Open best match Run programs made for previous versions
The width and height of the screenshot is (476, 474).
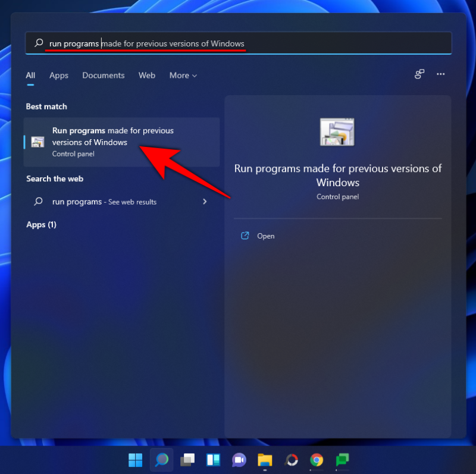click(121, 142)
